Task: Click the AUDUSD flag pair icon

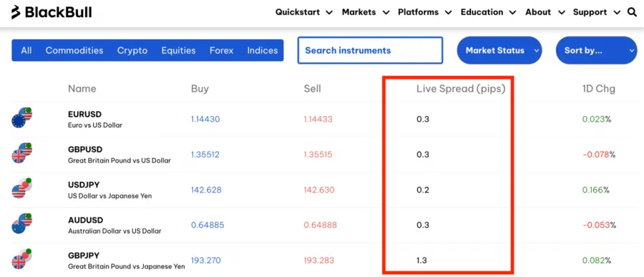Action: (x=21, y=224)
